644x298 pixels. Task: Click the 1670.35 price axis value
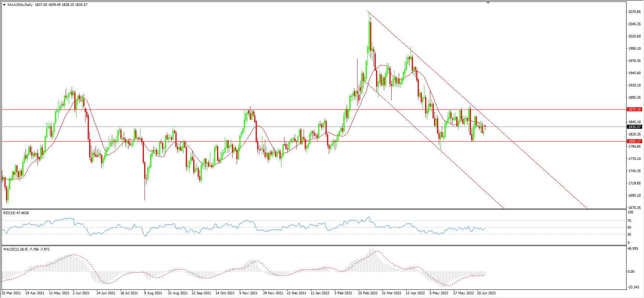tap(634, 208)
